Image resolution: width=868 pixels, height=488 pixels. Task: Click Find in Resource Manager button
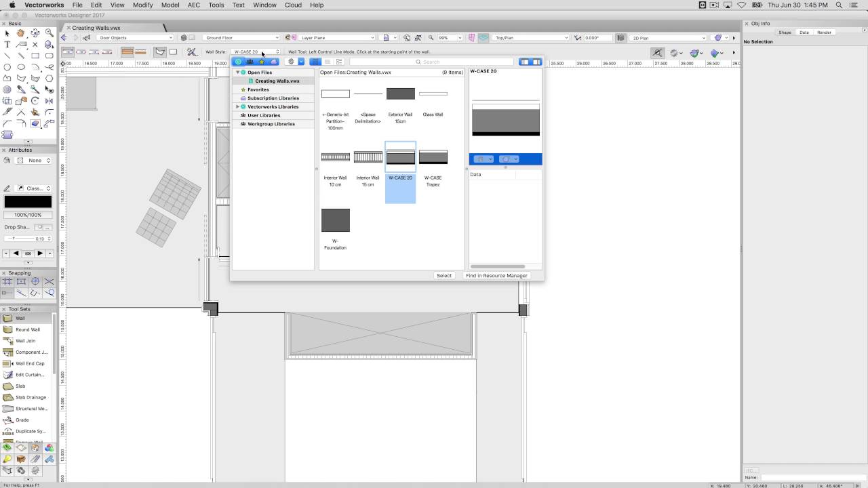click(x=496, y=275)
